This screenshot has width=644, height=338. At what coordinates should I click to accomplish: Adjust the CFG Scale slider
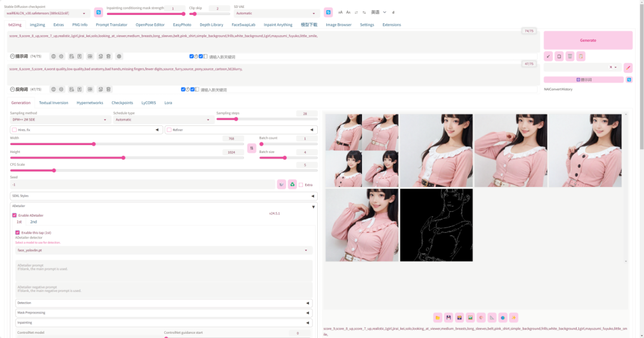click(x=163, y=170)
